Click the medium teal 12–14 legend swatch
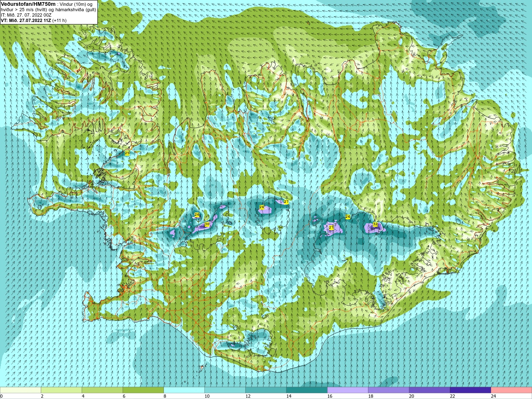532x399 pixels. 266,390
